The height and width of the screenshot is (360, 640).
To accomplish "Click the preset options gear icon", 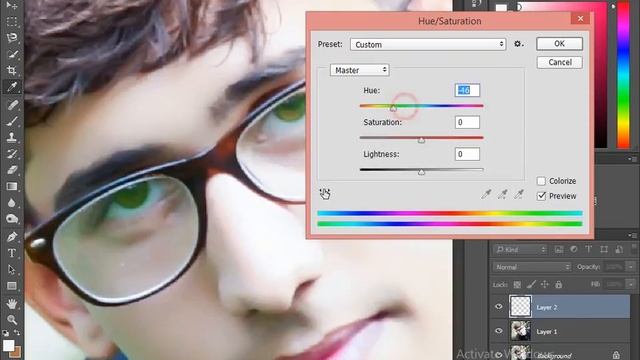I will [x=518, y=44].
